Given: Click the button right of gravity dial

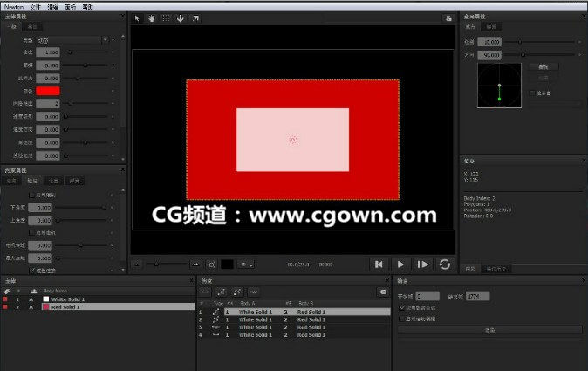Looking at the screenshot, I should point(544,66).
